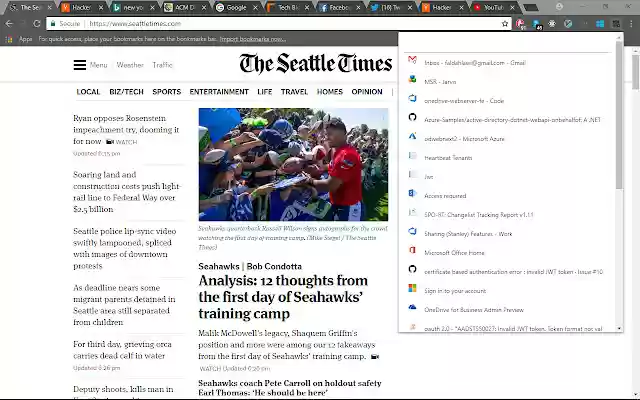Switch to the YouTube browser tab
Screen dimensions: 640x400
point(493,7)
